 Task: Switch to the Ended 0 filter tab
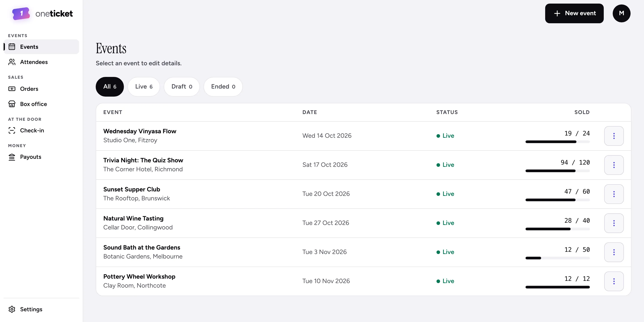(x=223, y=87)
